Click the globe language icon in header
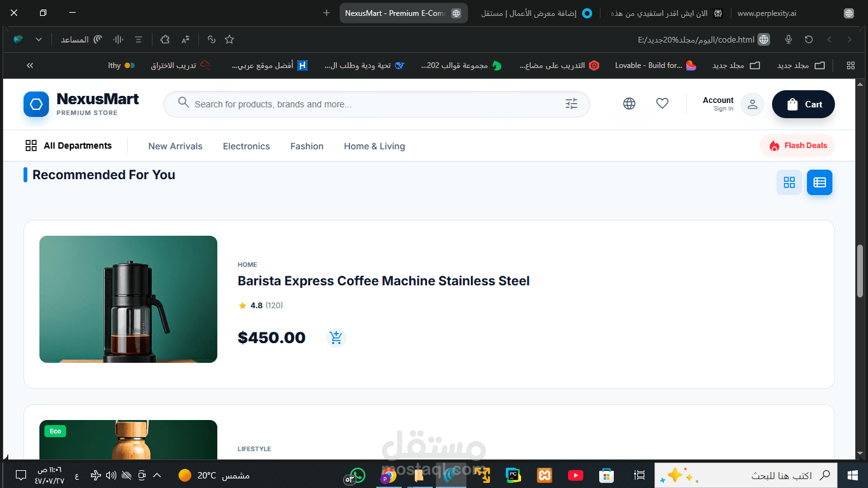868x488 pixels. point(629,104)
